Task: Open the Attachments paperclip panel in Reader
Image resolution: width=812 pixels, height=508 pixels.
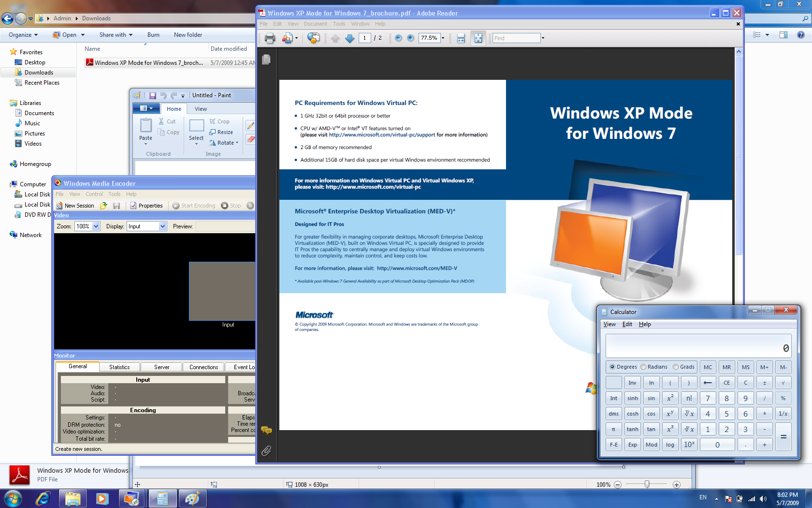Action: tap(266, 451)
